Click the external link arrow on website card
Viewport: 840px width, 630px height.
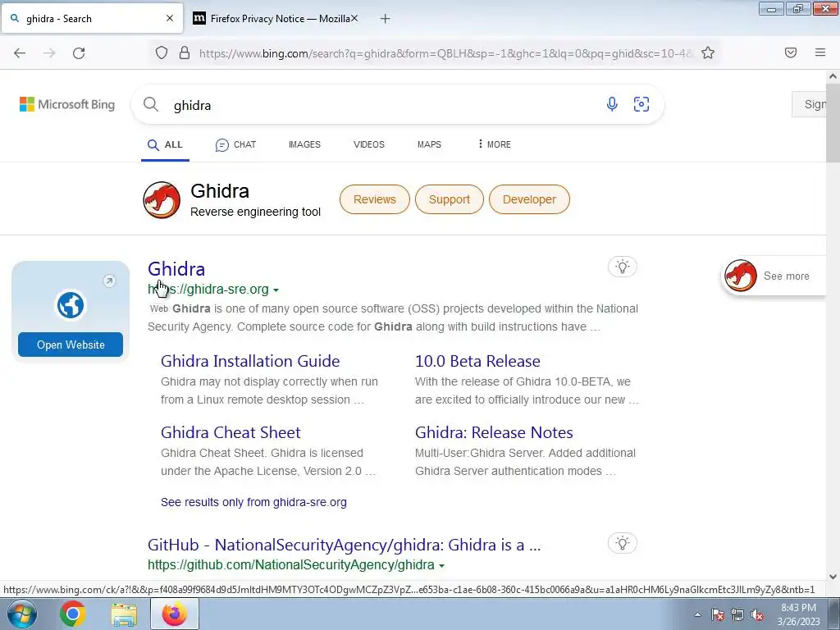(x=109, y=281)
